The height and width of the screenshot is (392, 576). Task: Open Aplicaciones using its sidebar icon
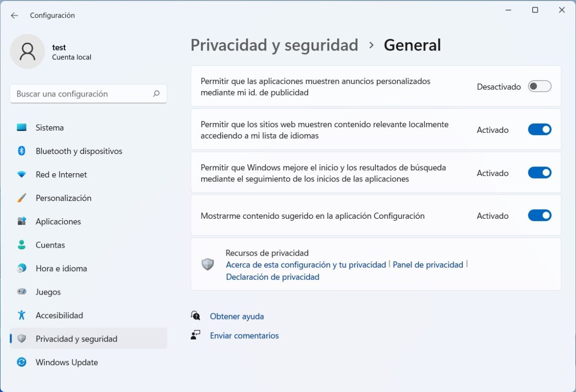22,222
